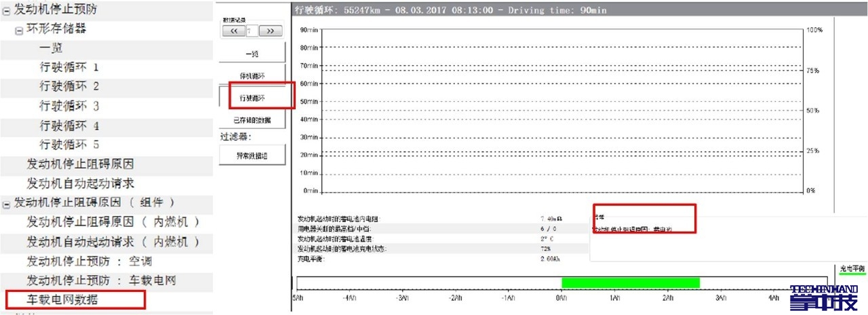The image size is (868, 315).
Task: Click the 充电平衡 legend label
Action: pos(852,269)
